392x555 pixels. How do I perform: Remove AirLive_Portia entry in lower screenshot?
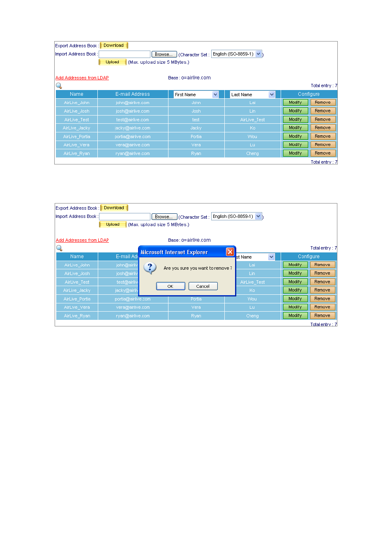pyautogui.click(x=323, y=298)
